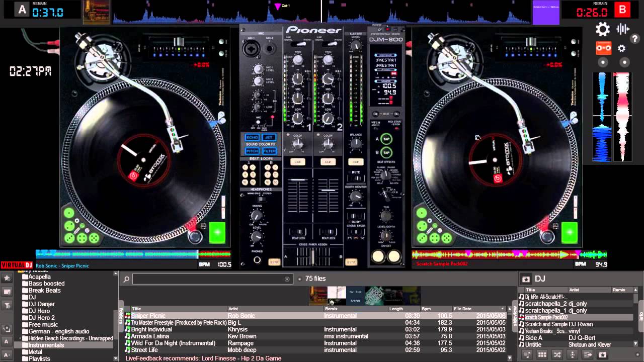The height and width of the screenshot is (362, 644).
Task: Click the DJ sideview folder header icon
Action: pyautogui.click(x=526, y=279)
